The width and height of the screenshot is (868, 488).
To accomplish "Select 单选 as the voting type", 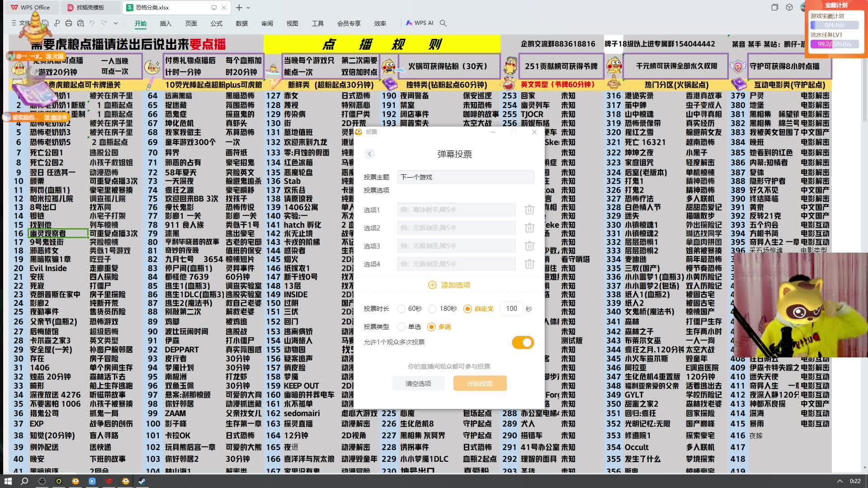I will 401,326.
